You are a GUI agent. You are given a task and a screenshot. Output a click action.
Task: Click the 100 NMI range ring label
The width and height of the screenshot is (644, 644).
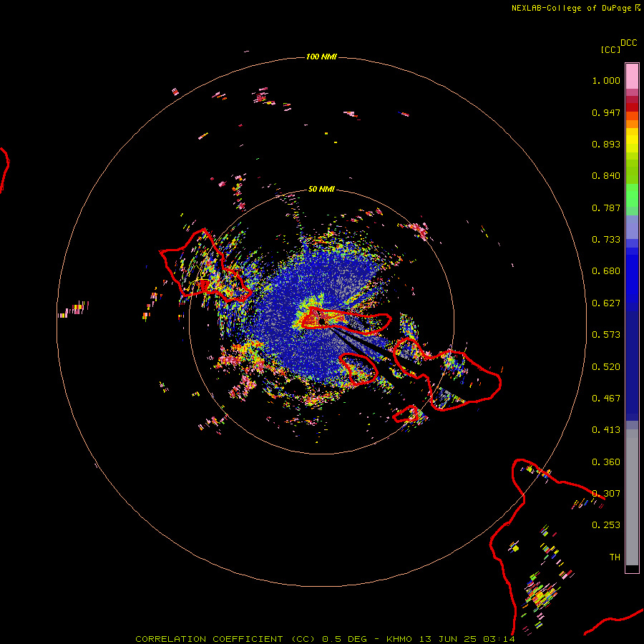click(x=321, y=57)
